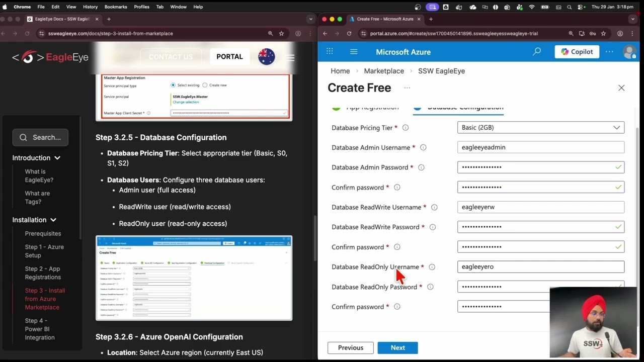Click the Previous button

[x=351, y=347]
